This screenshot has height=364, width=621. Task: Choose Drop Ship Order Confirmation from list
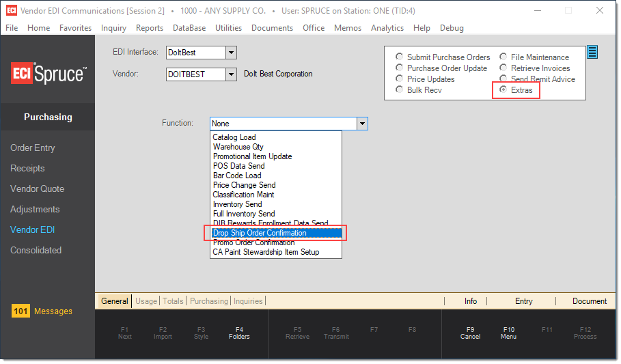point(260,233)
